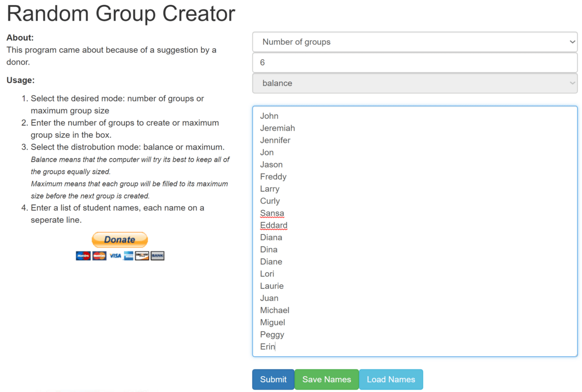The height and width of the screenshot is (392, 582).
Task: Click the name Eddard in the list
Action: (274, 225)
